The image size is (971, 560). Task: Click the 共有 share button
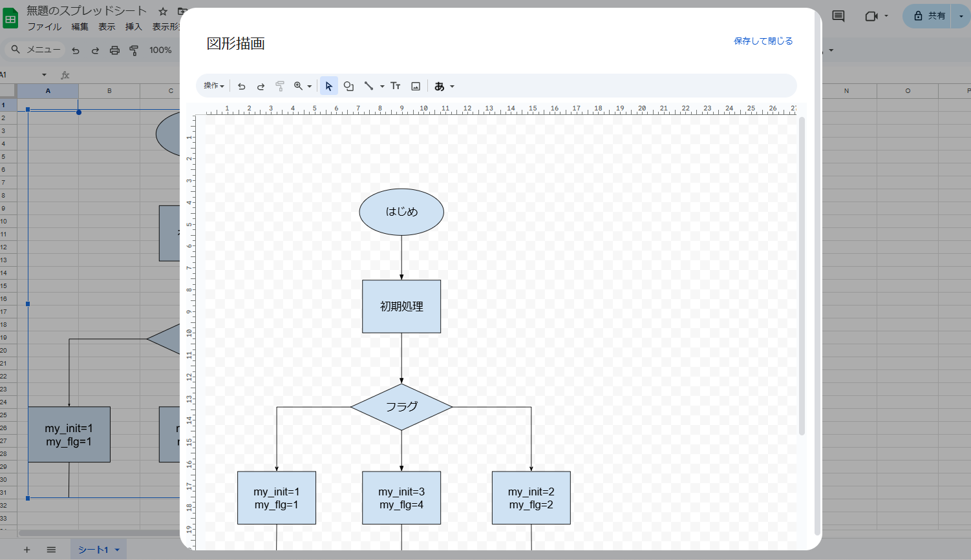pos(930,16)
